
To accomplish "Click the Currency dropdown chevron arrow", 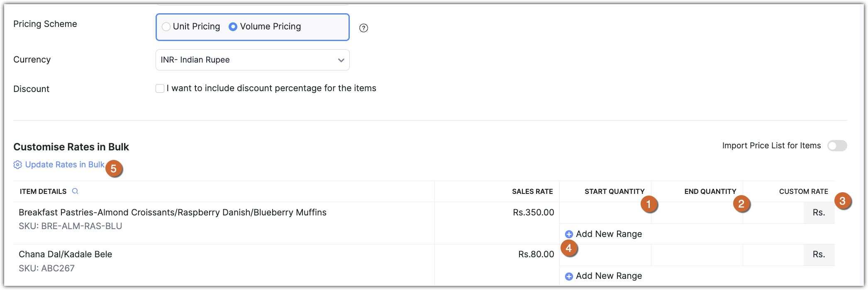I will (341, 60).
